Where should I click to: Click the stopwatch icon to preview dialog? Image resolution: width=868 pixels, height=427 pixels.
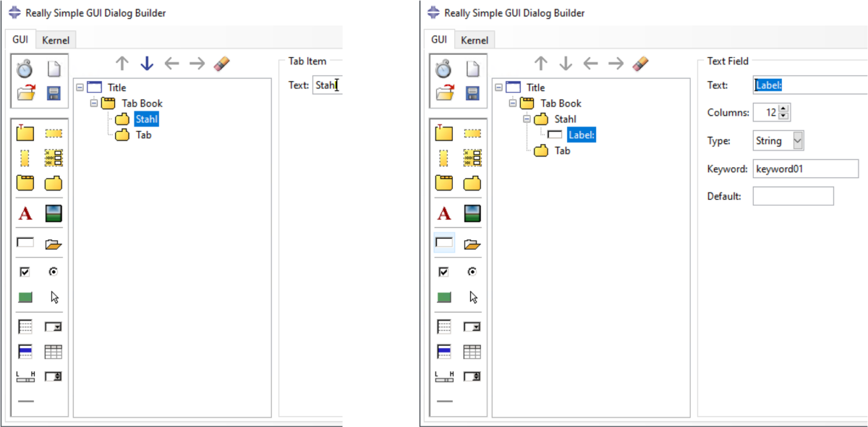23,67
